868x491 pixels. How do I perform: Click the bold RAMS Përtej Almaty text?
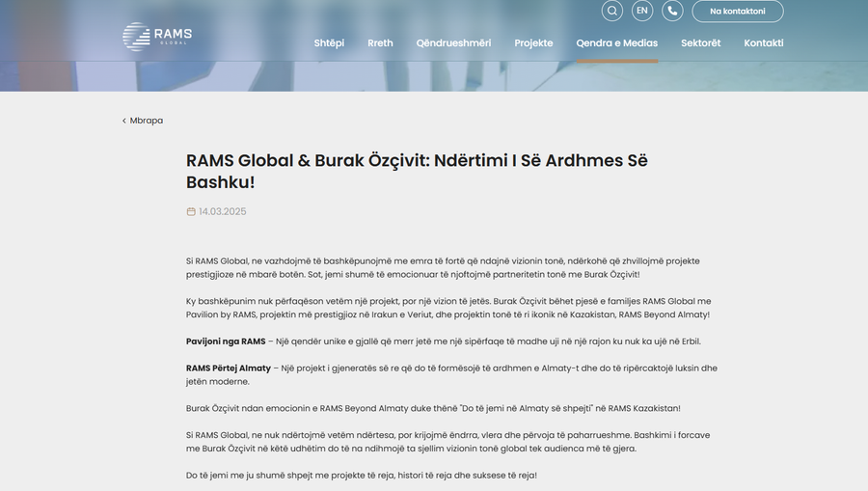(228, 368)
